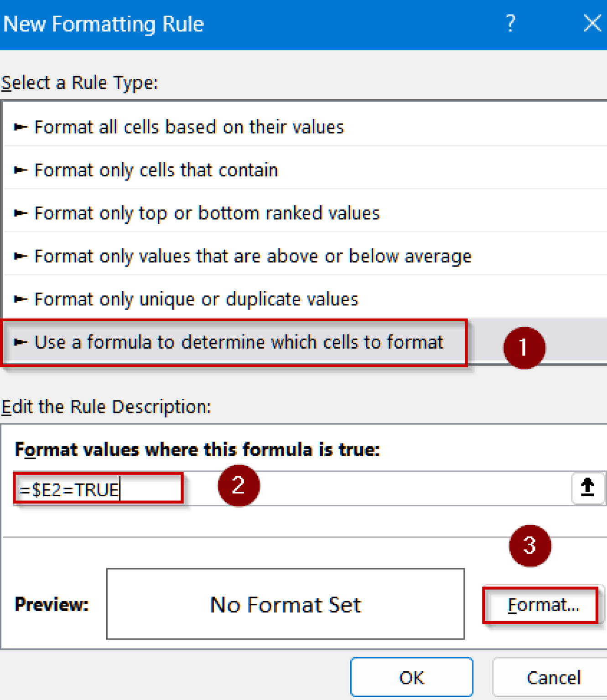Screen dimensions: 607x700
Task: Click arrow bullet beside above or below average rule
Action: pyautogui.click(x=21, y=256)
